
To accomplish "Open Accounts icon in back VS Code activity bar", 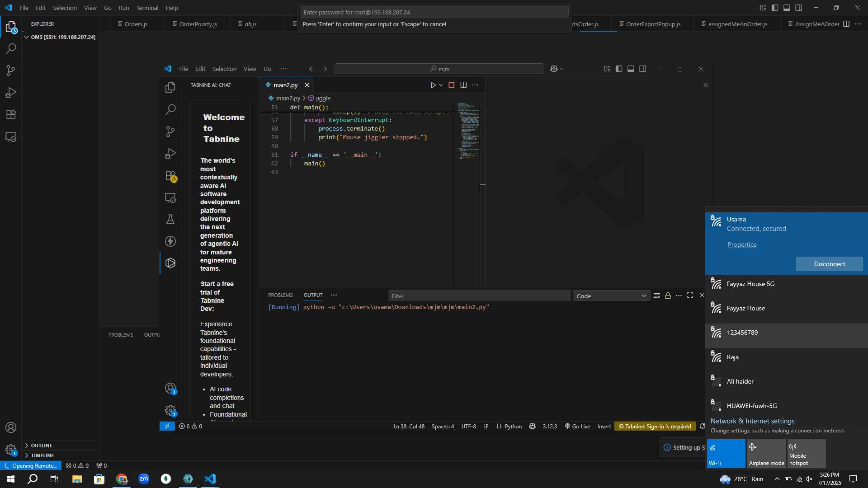I will [x=11, y=427].
